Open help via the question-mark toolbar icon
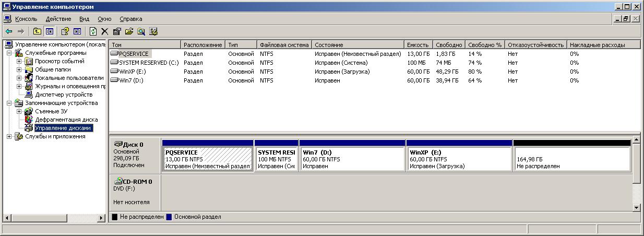This screenshot has height=236, width=644. pos(66,31)
